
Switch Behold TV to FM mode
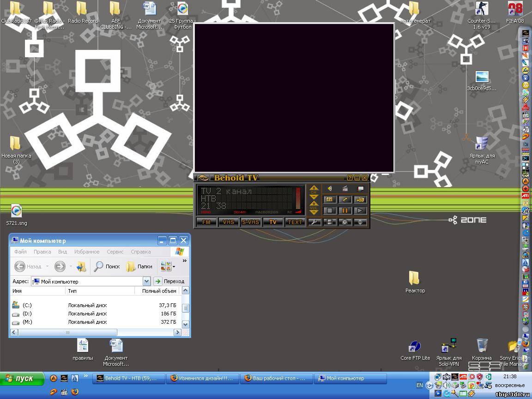pos(206,222)
